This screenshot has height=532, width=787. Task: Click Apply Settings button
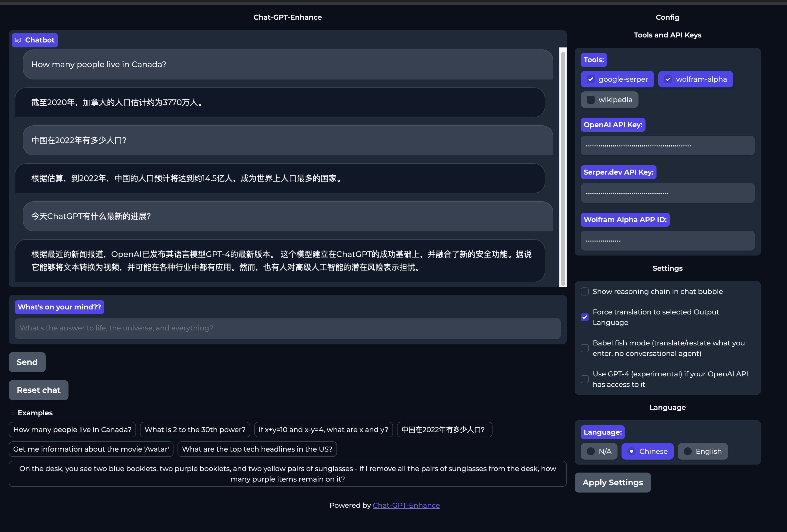[x=612, y=483]
